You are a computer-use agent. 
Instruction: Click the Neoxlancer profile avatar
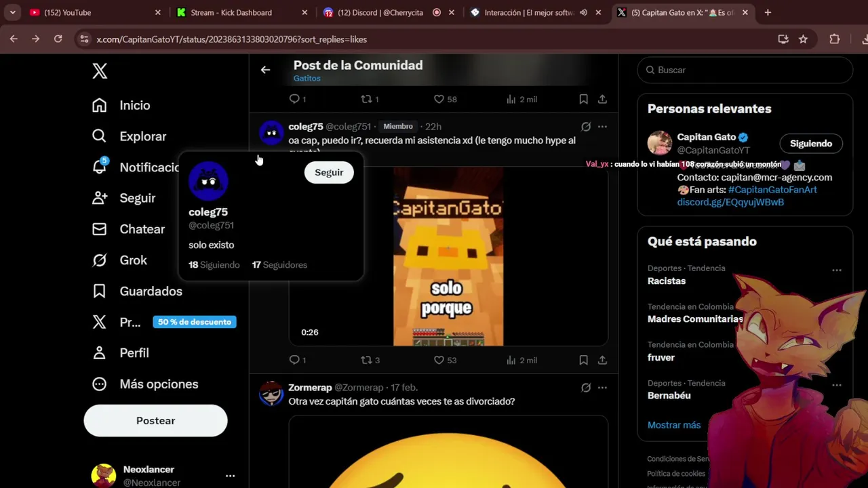click(x=104, y=476)
